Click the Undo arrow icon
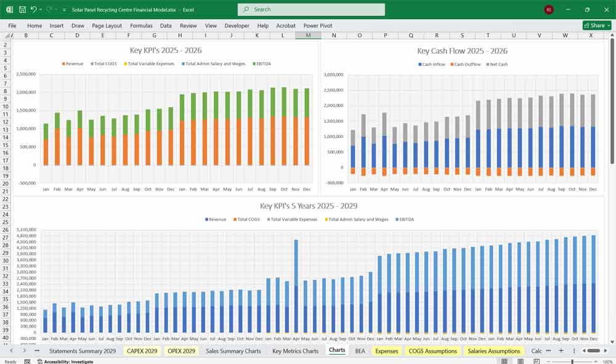This screenshot has width=616, height=364. point(34,10)
